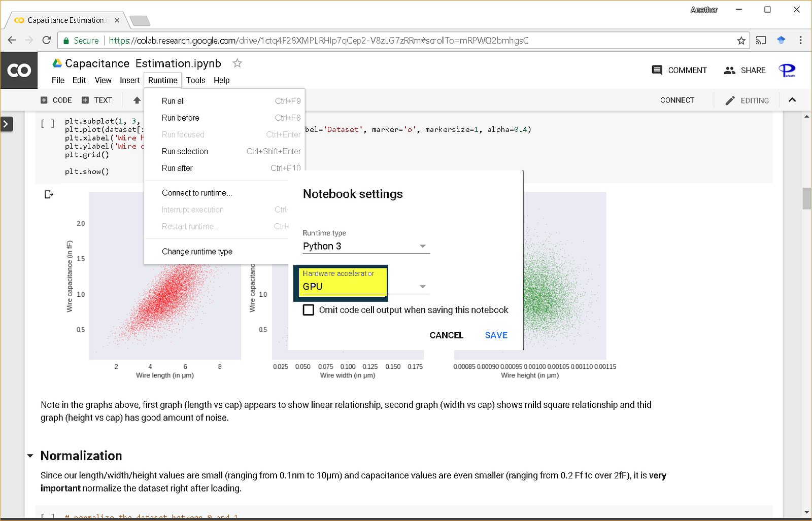Viewport: 812px width, 521px height.
Task: Click the cast icon in address bar
Action: click(761, 41)
